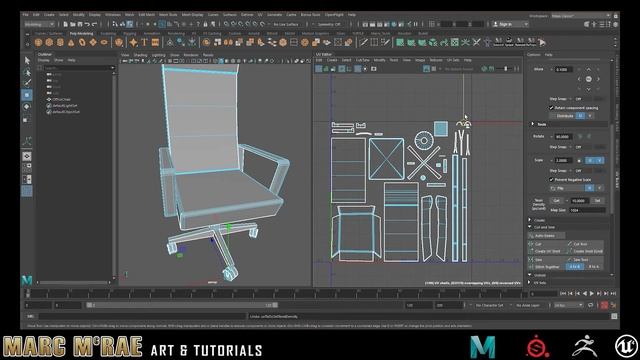640x360 pixels.
Task: Click the 3D cut and sew UV shelf icon
Action: click(465, 42)
